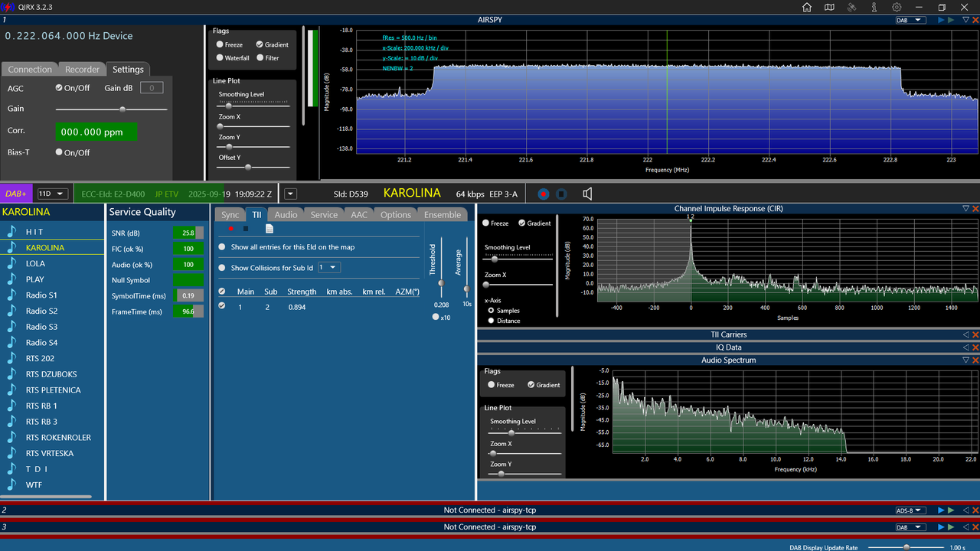
Task: Open Sub Id collisions dropdown
Action: pos(329,267)
